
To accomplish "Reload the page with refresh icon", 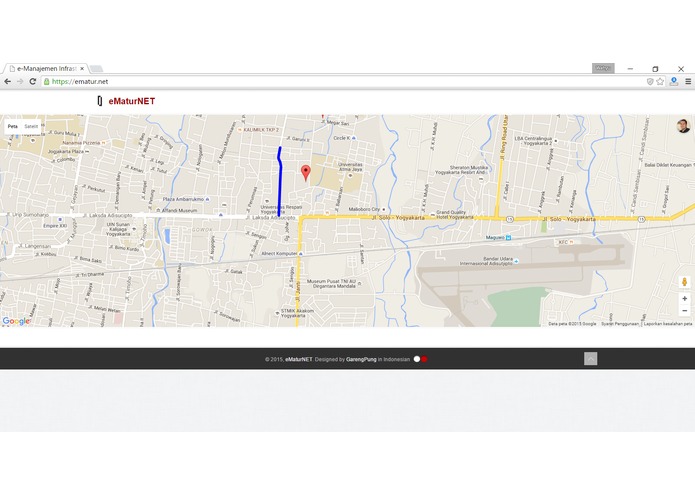I will 32,82.
